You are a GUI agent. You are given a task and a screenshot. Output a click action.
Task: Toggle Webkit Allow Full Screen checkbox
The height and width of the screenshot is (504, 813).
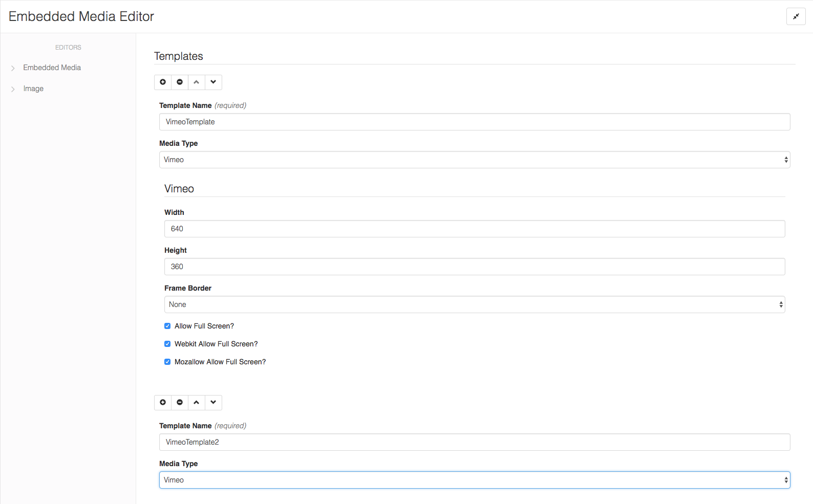point(167,344)
